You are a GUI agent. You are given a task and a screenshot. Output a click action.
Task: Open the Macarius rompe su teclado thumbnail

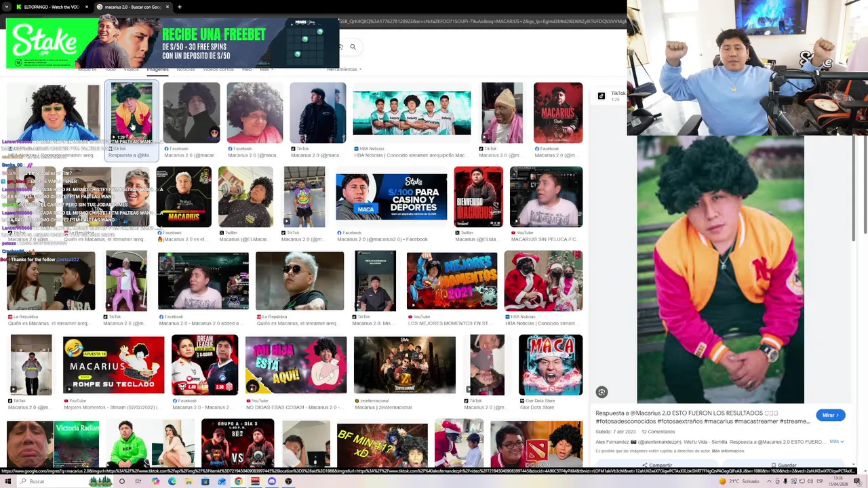pos(113,365)
